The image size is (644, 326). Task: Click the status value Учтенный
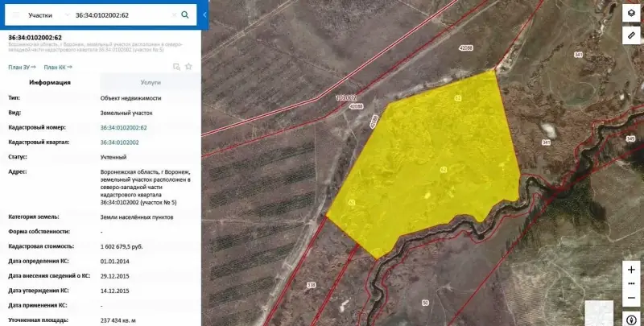(114, 157)
